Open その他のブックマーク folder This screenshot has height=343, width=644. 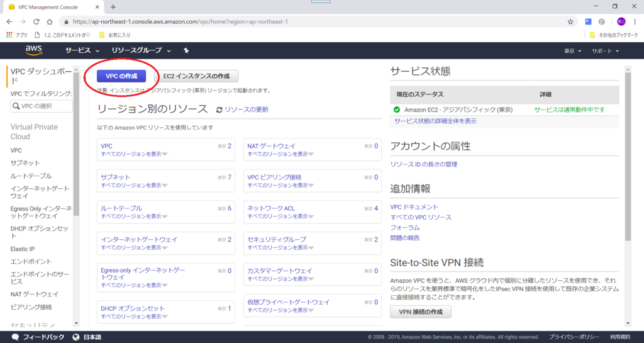614,35
